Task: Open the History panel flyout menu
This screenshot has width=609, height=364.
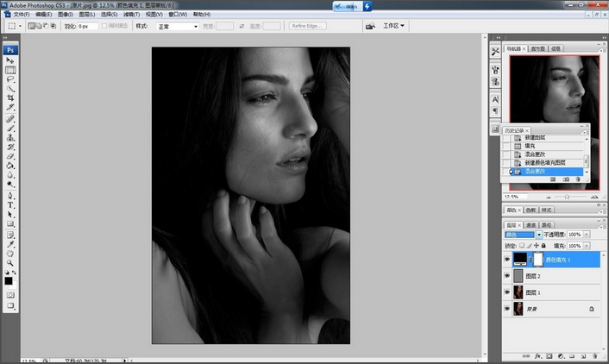Action: tap(586, 131)
